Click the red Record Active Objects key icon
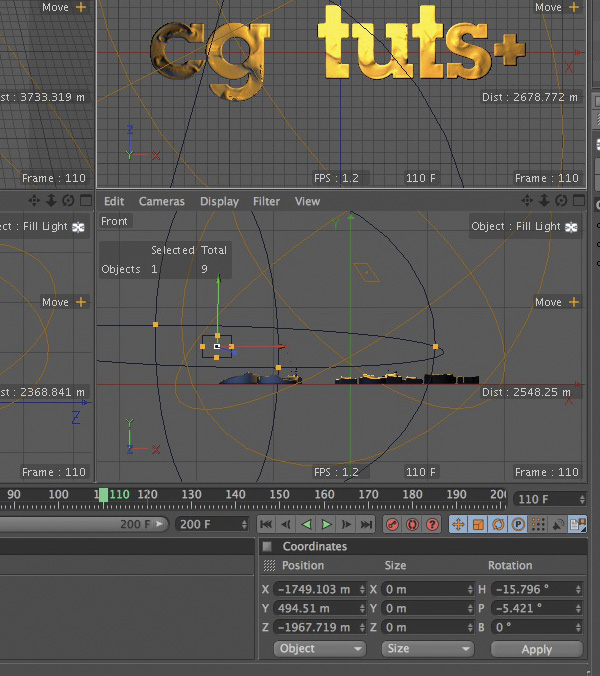 coord(392,524)
